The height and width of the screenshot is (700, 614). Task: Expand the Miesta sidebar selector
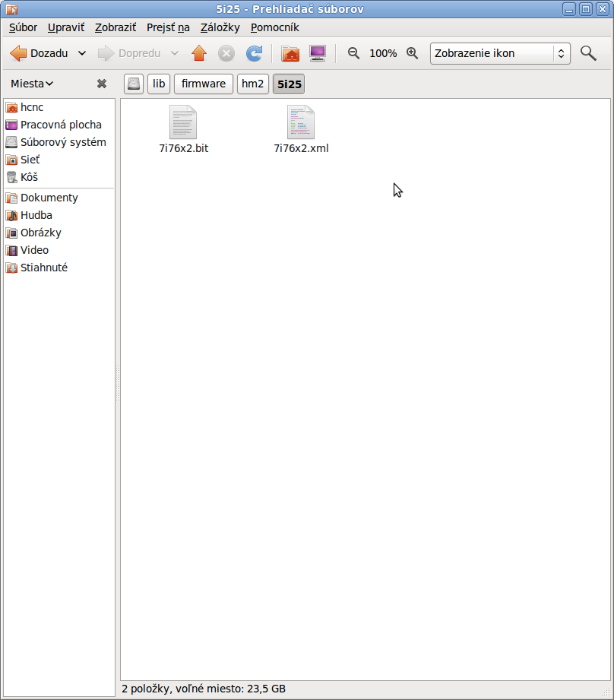32,84
